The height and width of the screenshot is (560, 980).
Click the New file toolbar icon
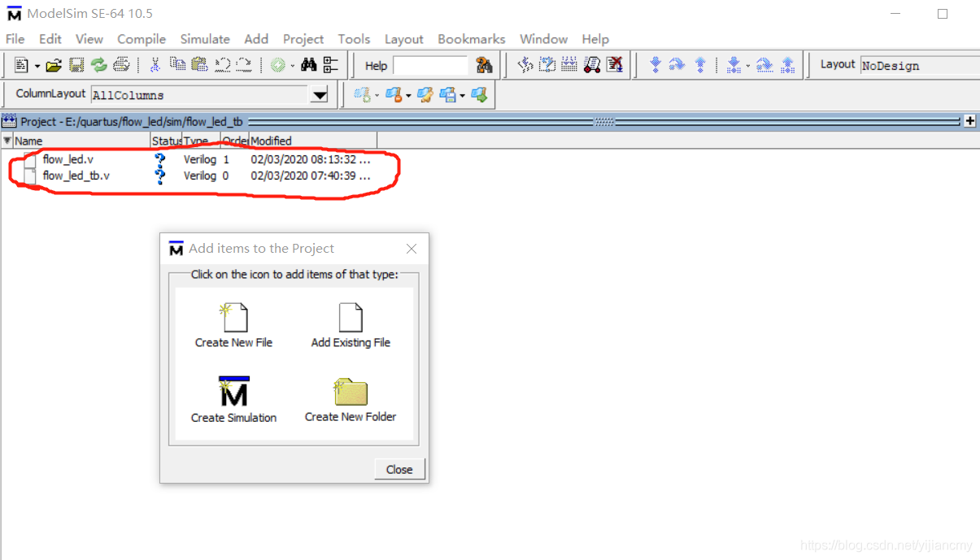point(21,65)
